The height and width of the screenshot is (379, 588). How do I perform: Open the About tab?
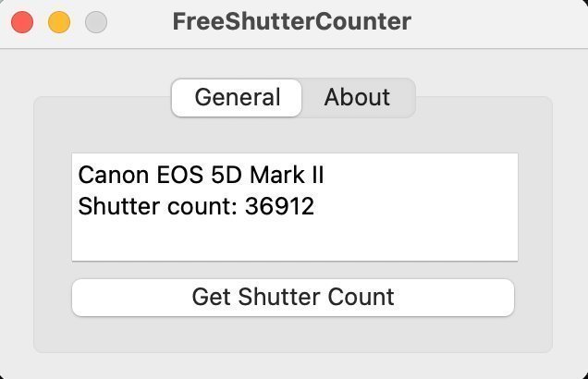click(357, 98)
